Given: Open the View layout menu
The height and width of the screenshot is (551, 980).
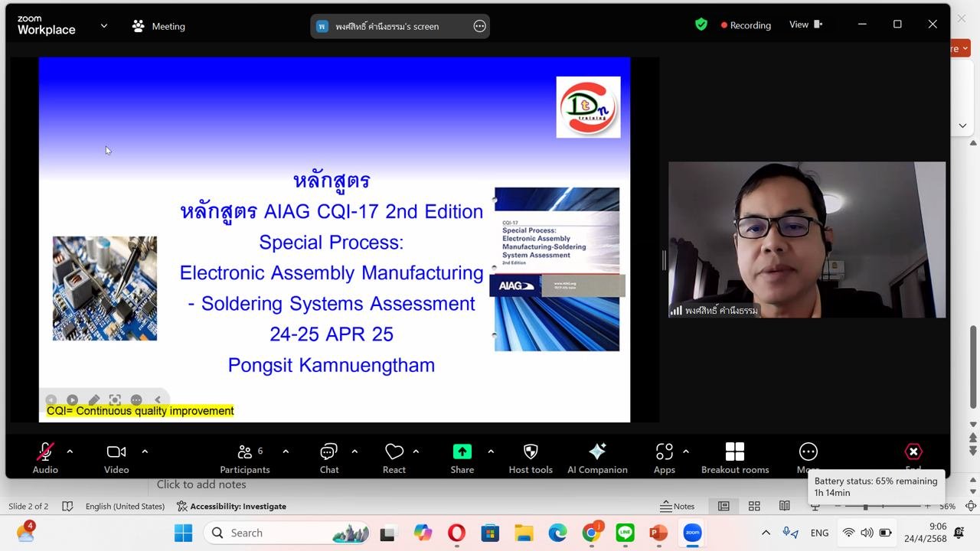Looking at the screenshot, I should pos(805,24).
